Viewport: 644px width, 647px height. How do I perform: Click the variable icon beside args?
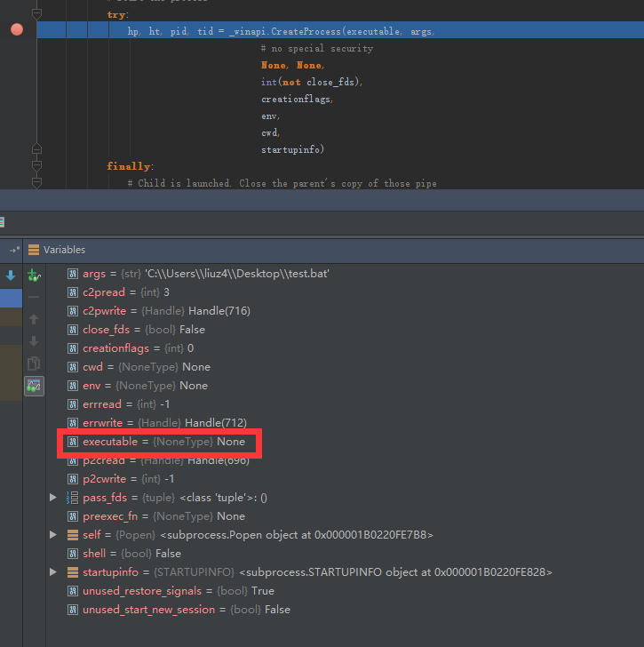(x=73, y=274)
